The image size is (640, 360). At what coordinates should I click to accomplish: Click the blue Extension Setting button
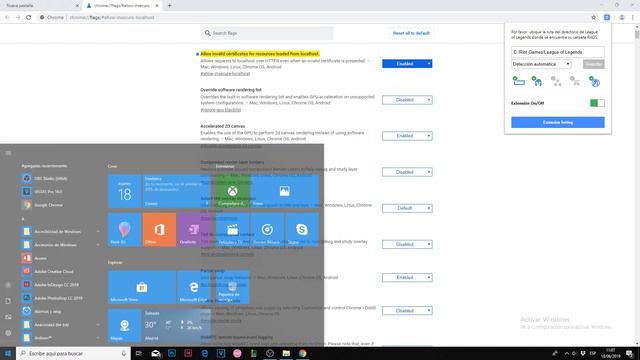pos(558,122)
